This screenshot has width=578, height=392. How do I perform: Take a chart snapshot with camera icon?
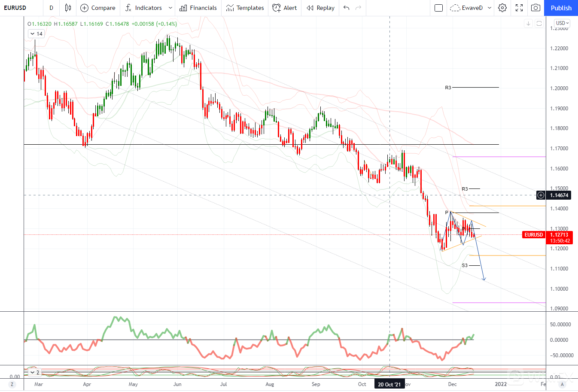tap(535, 8)
